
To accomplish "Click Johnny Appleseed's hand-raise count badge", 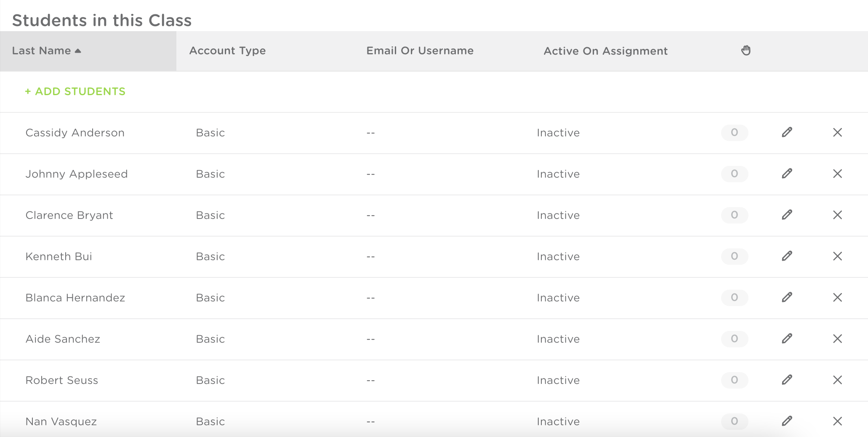I will point(735,174).
